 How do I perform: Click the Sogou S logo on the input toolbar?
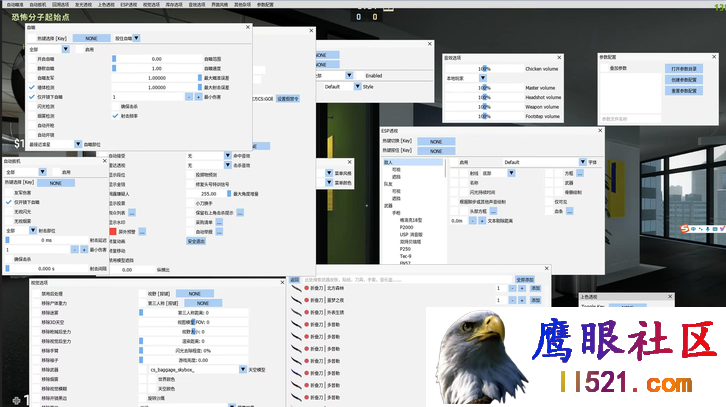tap(684, 229)
